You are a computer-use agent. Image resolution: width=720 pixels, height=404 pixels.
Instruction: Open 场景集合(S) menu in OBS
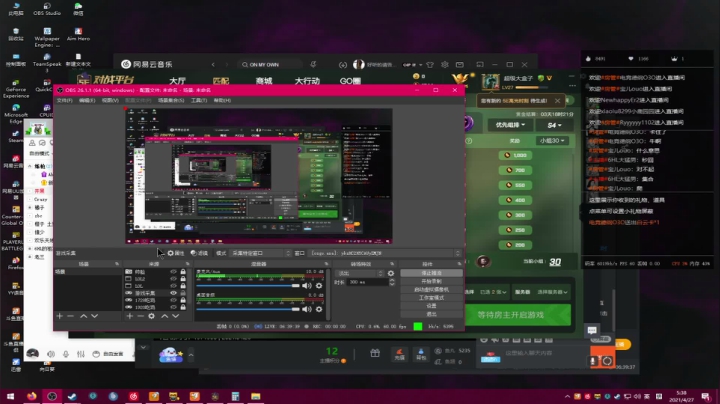pyautogui.click(x=171, y=100)
